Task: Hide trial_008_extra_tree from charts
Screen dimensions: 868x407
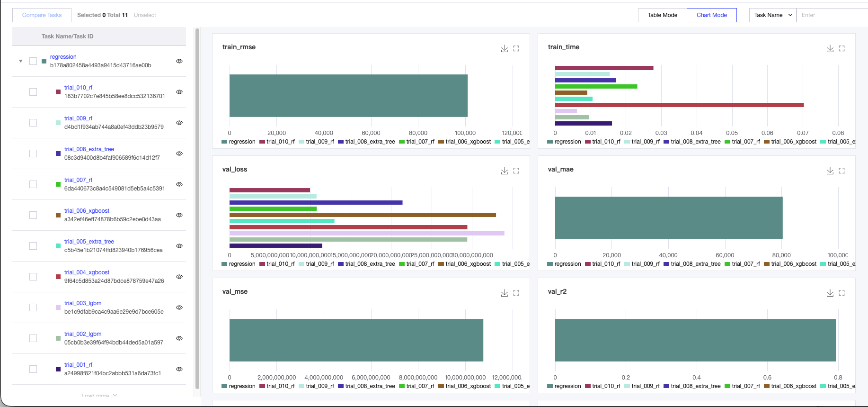Action: pos(179,154)
